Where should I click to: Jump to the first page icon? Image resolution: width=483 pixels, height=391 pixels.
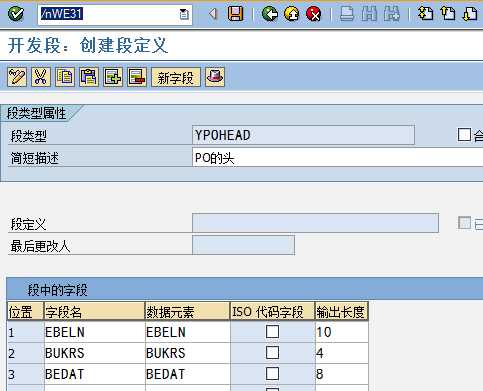(x=426, y=14)
